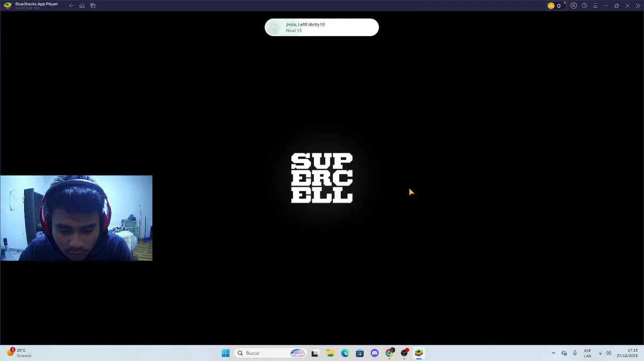Click the taskbar Buscar search field
Screen dimensions: 644x361
(271, 353)
